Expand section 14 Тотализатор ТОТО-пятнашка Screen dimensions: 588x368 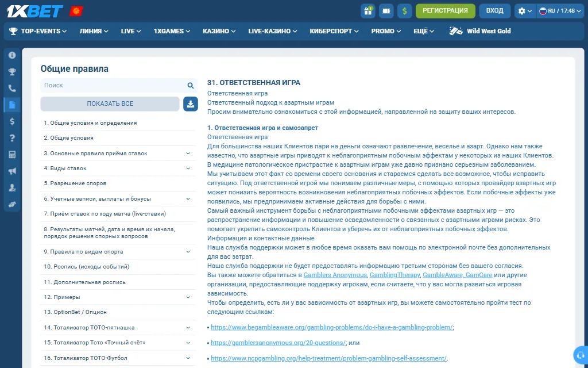(x=188, y=327)
